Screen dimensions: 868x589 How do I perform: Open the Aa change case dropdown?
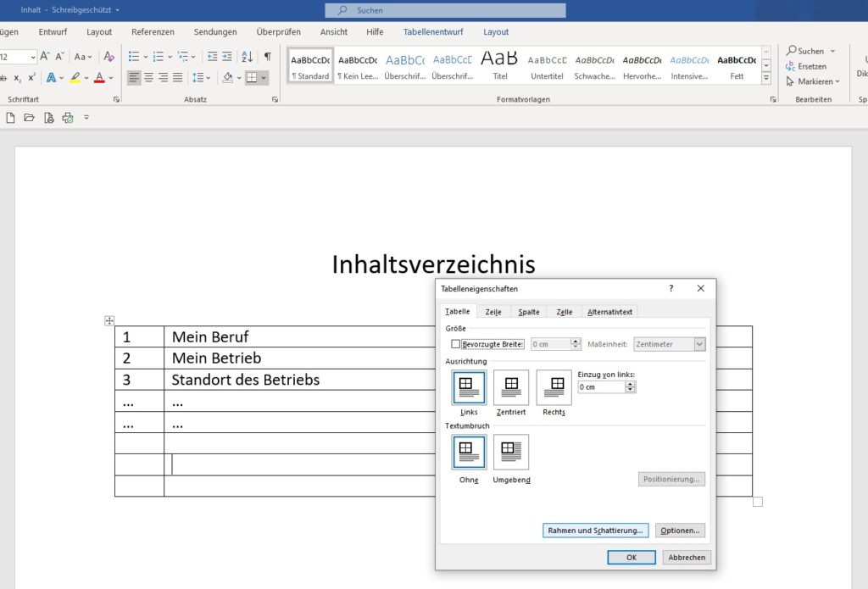(x=83, y=57)
